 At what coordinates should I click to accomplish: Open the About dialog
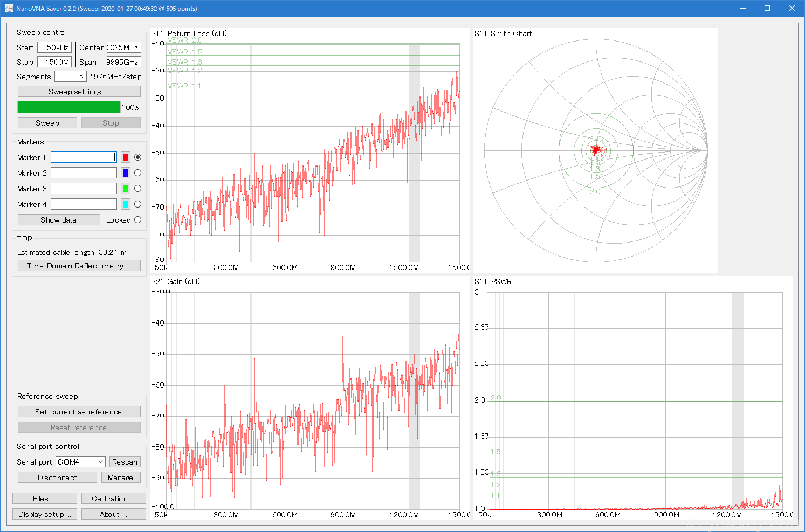[114, 514]
